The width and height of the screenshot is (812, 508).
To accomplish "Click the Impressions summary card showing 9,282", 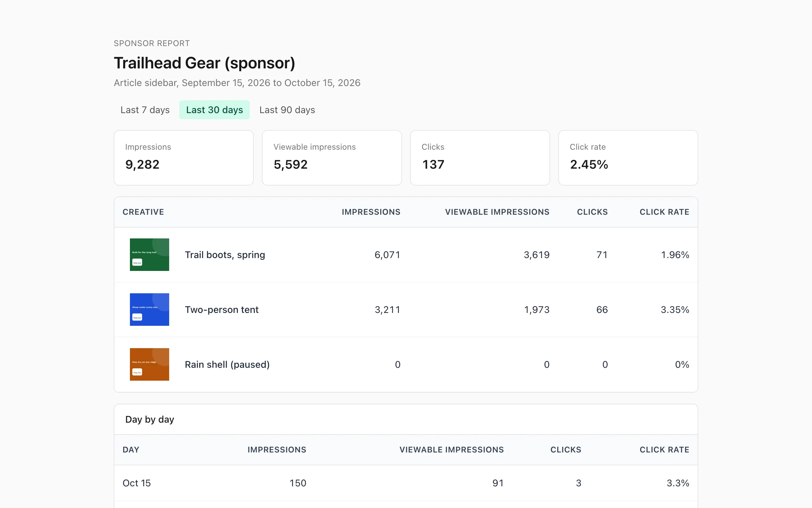I will (184, 158).
